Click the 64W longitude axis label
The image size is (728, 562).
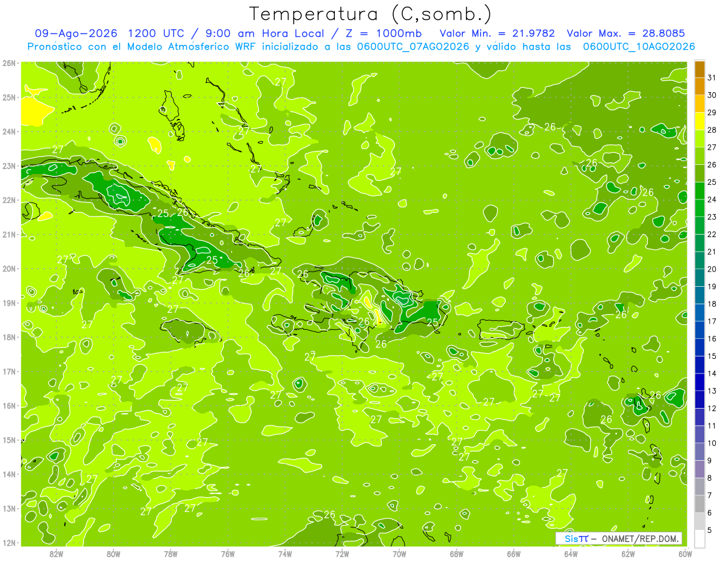pyautogui.click(x=571, y=554)
